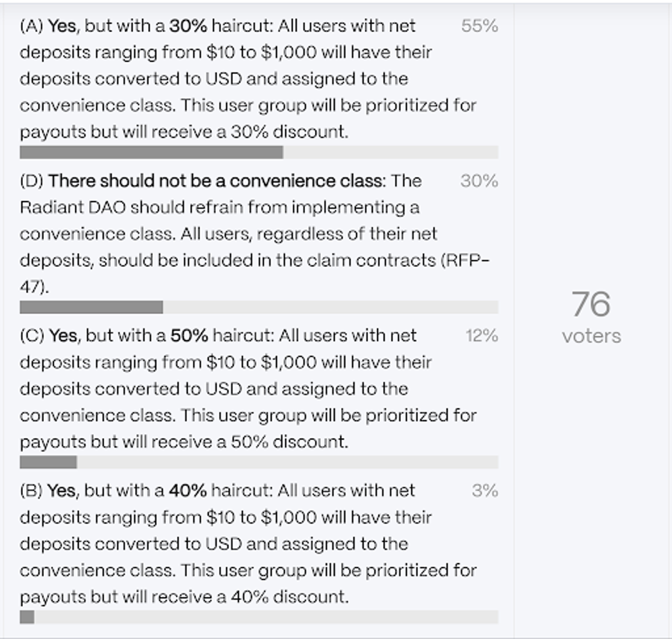Click the RFP-47 reference in option D
The image size is (672, 639).
(469, 258)
